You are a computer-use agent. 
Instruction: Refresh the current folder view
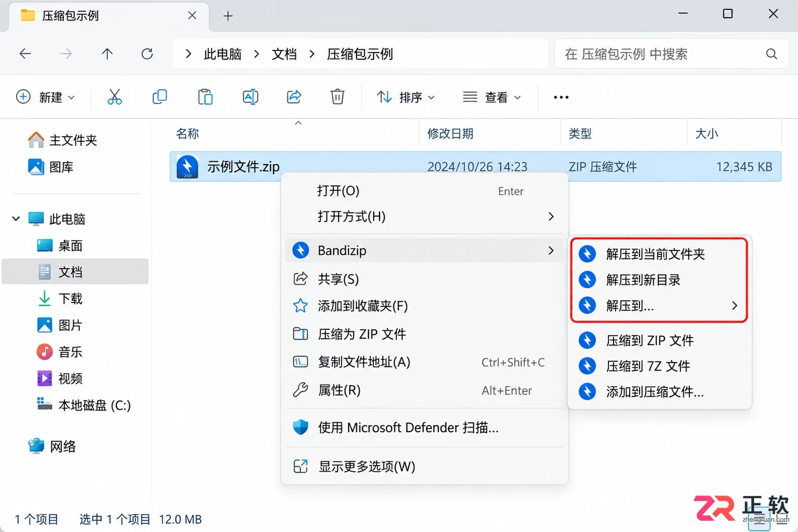pyautogui.click(x=147, y=54)
